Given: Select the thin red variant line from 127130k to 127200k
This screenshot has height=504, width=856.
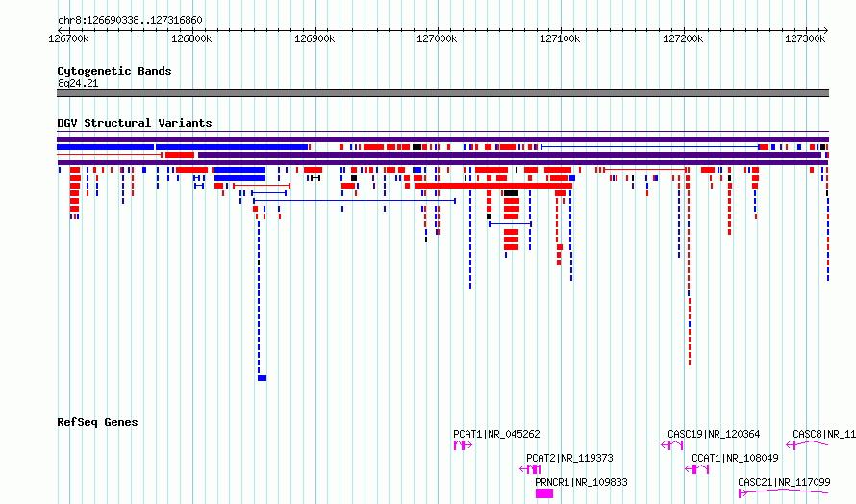Looking at the screenshot, I should pos(645,170).
